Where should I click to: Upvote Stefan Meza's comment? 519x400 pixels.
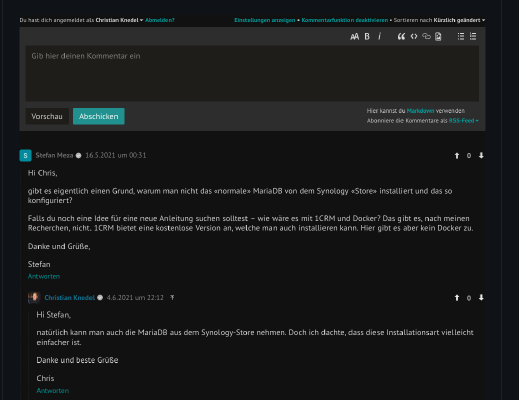click(x=457, y=156)
